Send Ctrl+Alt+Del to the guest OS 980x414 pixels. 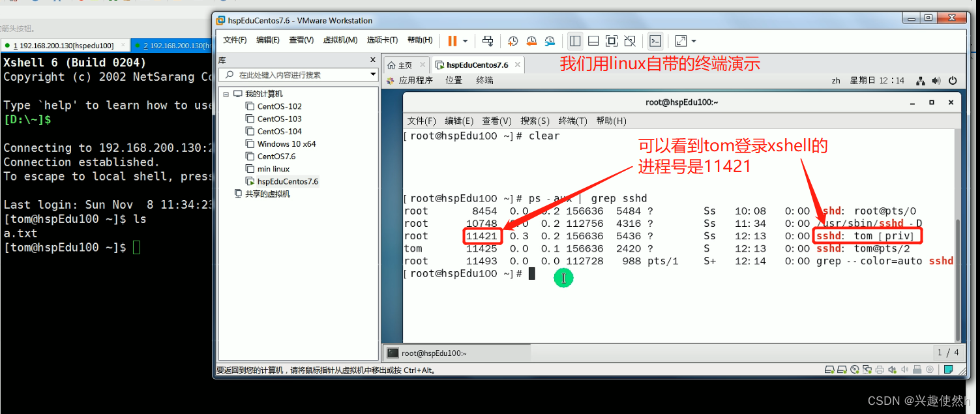coord(488,41)
